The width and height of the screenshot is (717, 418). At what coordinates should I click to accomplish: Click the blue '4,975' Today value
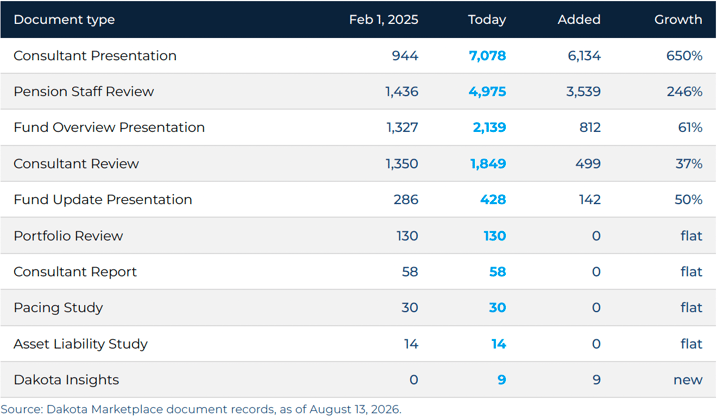487,91
